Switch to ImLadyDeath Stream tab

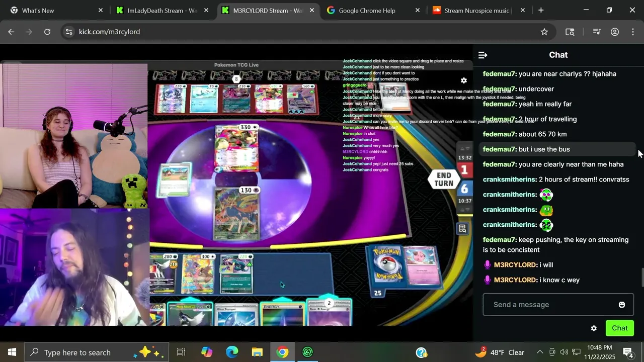tap(161, 10)
